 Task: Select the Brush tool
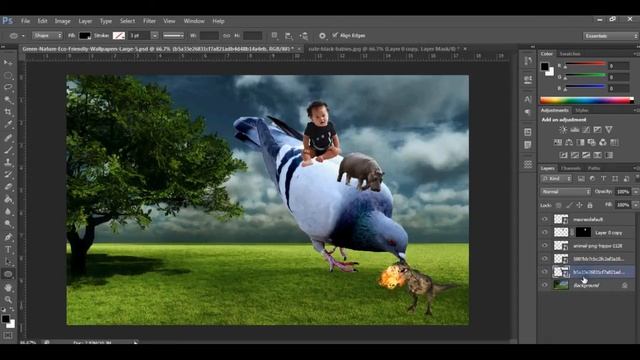[x=8, y=150]
